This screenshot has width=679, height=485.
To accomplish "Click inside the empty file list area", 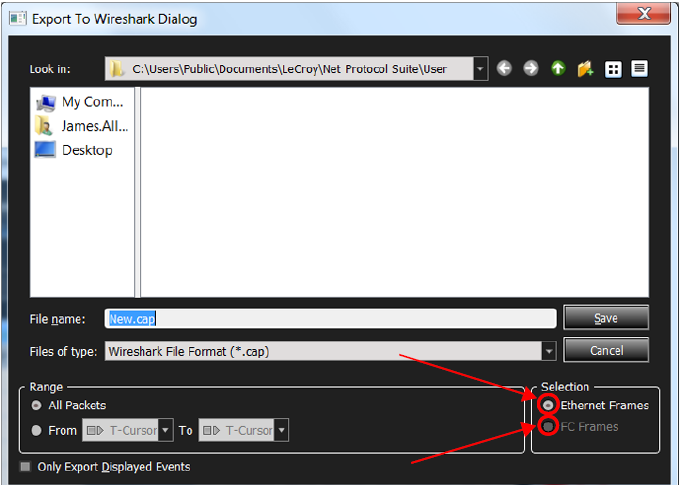I will point(394,192).
